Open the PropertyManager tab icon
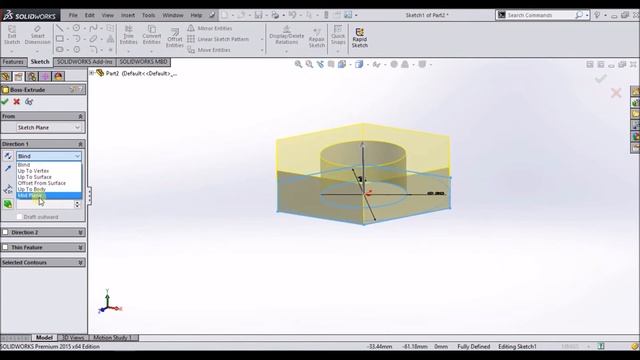The height and width of the screenshot is (360, 640). (19, 76)
